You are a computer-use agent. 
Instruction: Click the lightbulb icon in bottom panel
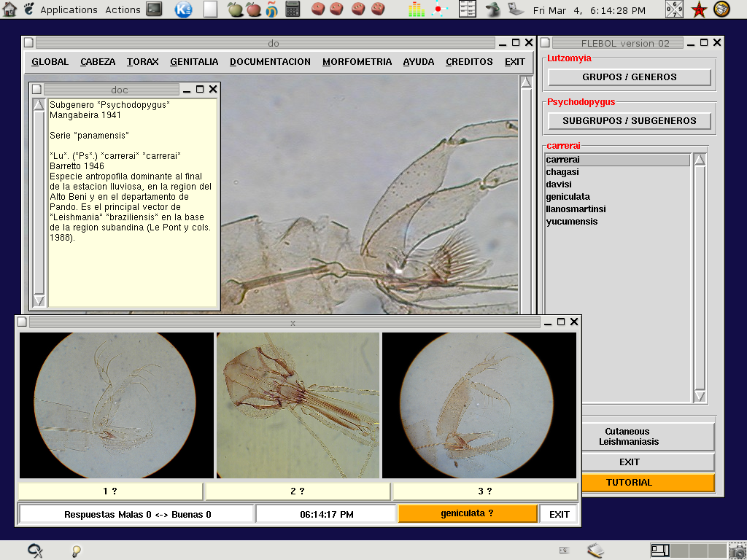75,551
